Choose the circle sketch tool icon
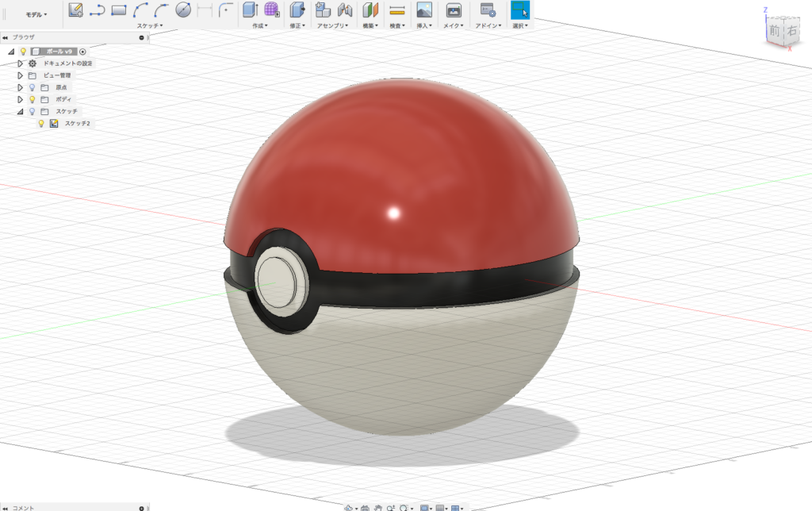Image resolution: width=812 pixels, height=511 pixels. click(183, 10)
